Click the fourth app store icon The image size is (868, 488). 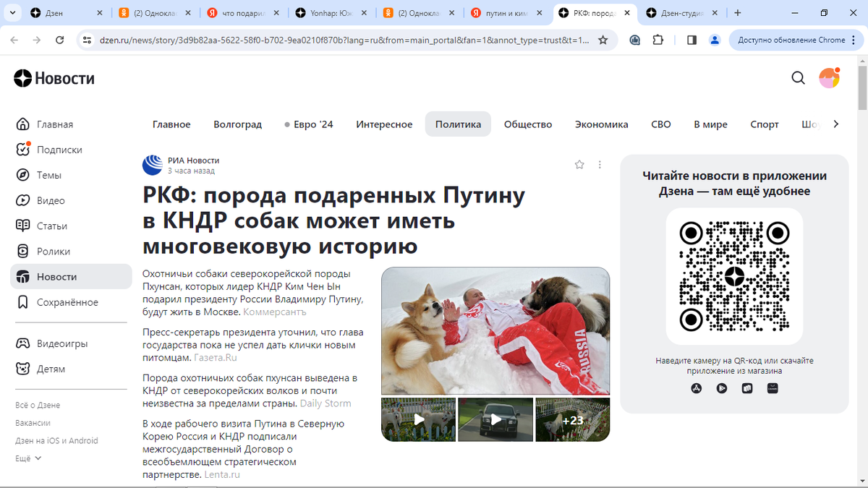click(x=773, y=388)
